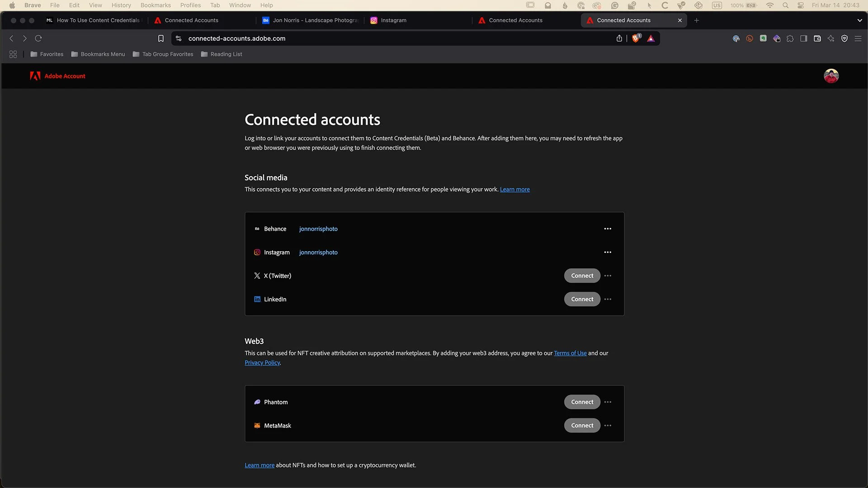868x488 pixels.
Task: Click the Brave Shields lion icon
Action: [636, 38]
